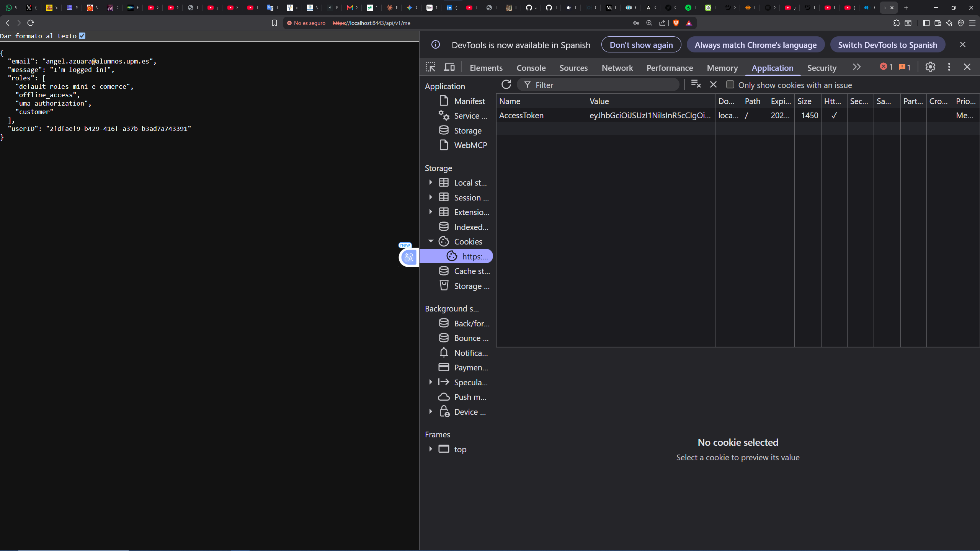The height and width of the screenshot is (551, 980).
Task: Go forward in browser history
Action: [x=19, y=23]
